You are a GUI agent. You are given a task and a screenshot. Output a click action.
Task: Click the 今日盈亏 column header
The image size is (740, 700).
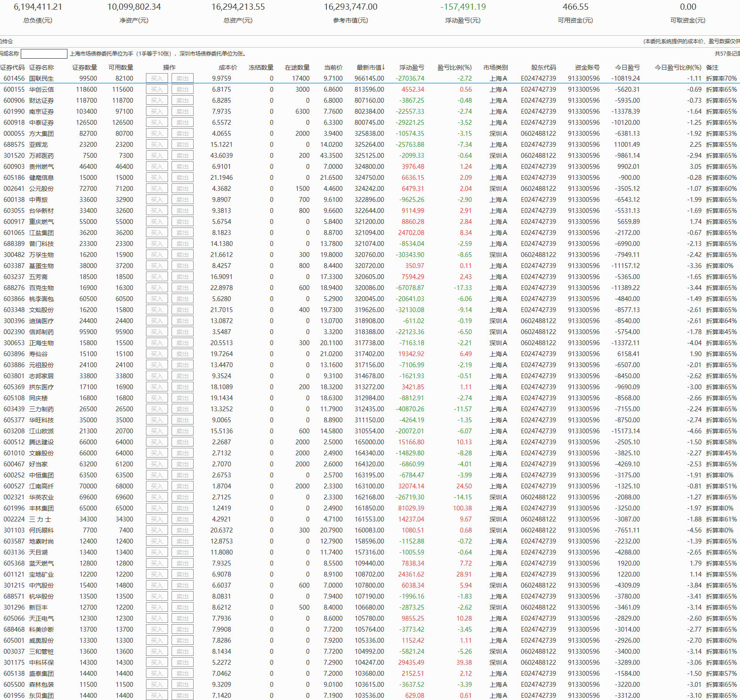627,67
